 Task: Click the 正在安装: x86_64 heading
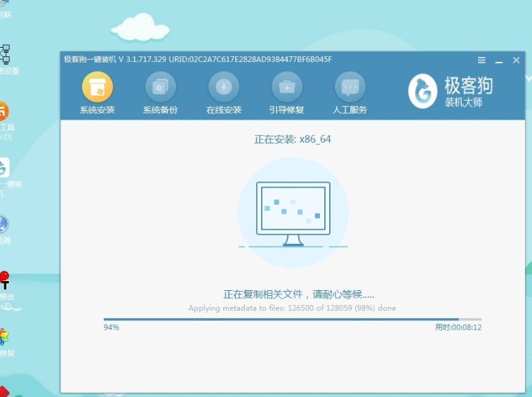point(293,139)
